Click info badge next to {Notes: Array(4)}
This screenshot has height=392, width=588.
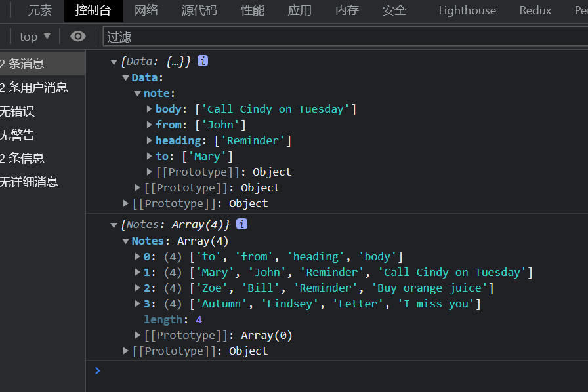point(241,224)
